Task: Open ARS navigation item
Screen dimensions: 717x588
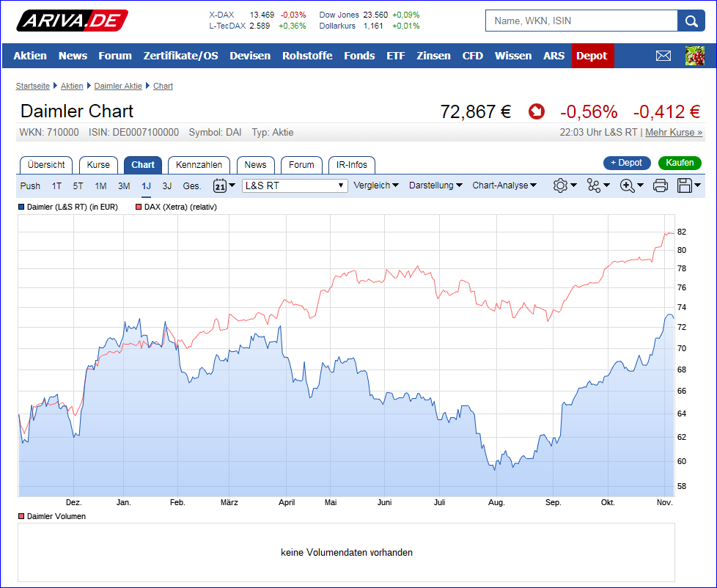Action: [554, 56]
